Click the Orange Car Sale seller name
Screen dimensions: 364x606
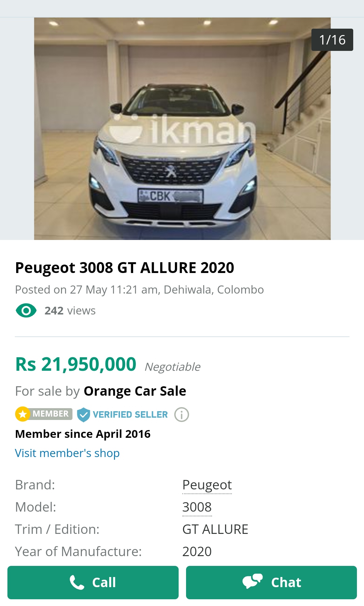[135, 391]
